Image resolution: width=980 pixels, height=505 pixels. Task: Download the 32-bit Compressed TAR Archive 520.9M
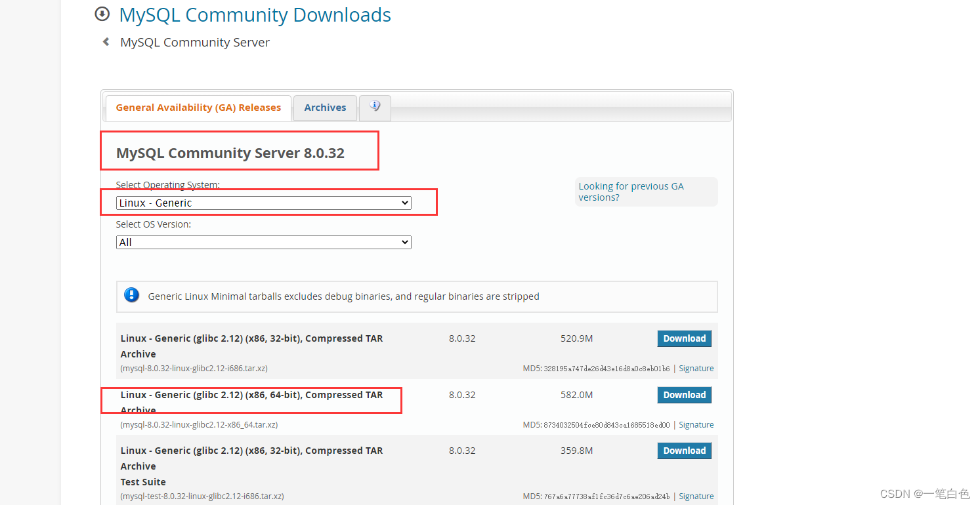pyautogui.click(x=684, y=338)
